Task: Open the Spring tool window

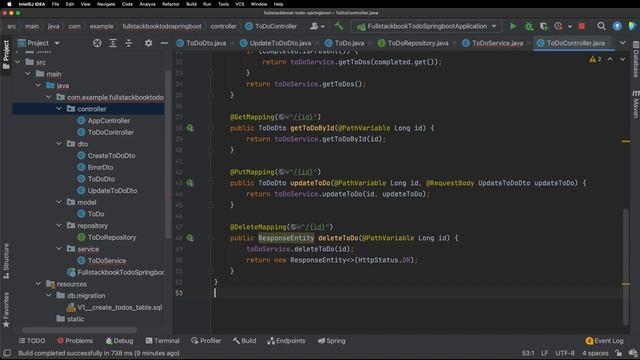Action: coord(332,340)
